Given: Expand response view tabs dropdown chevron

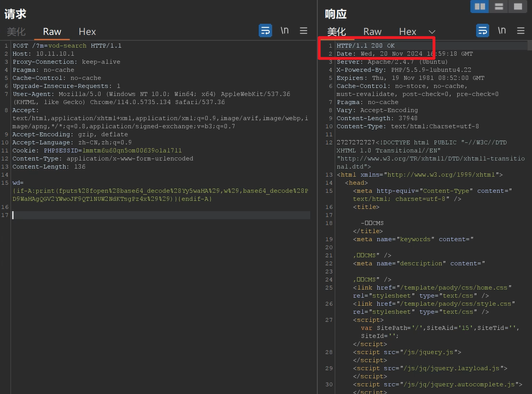Looking at the screenshot, I should pyautogui.click(x=431, y=32).
